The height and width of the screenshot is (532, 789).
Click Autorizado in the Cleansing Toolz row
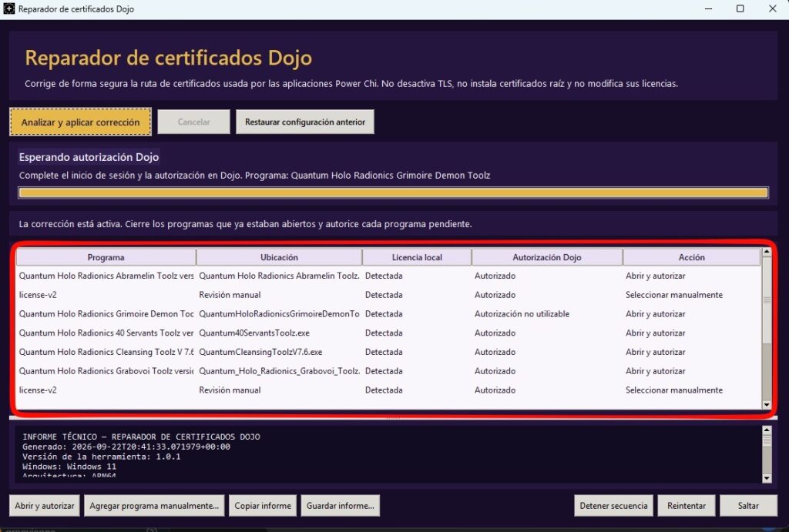(x=495, y=352)
